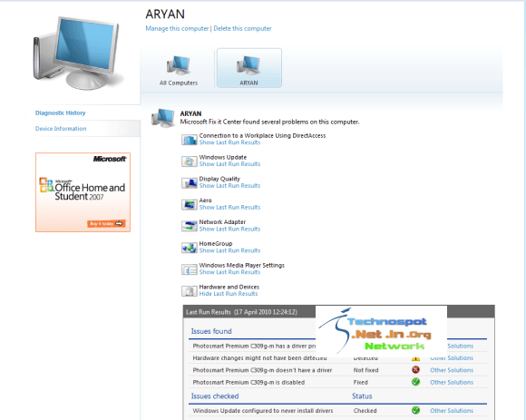
Task: Open Other Solutions for the disabled Photosmart issue
Action: point(452,383)
